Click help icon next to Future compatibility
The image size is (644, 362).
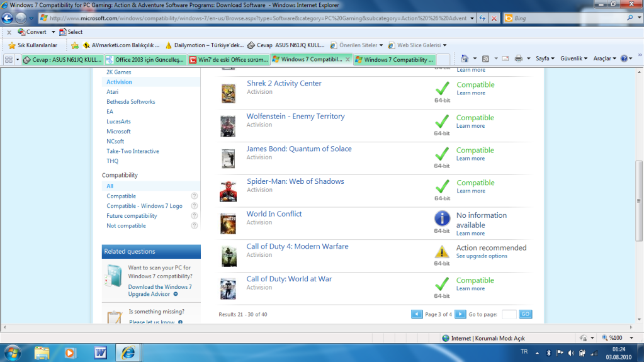[x=195, y=216]
